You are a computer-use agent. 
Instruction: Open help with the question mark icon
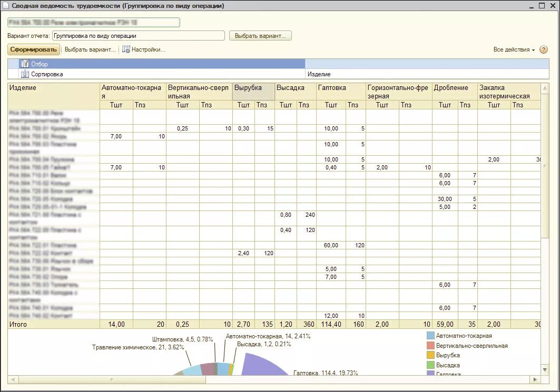544,49
